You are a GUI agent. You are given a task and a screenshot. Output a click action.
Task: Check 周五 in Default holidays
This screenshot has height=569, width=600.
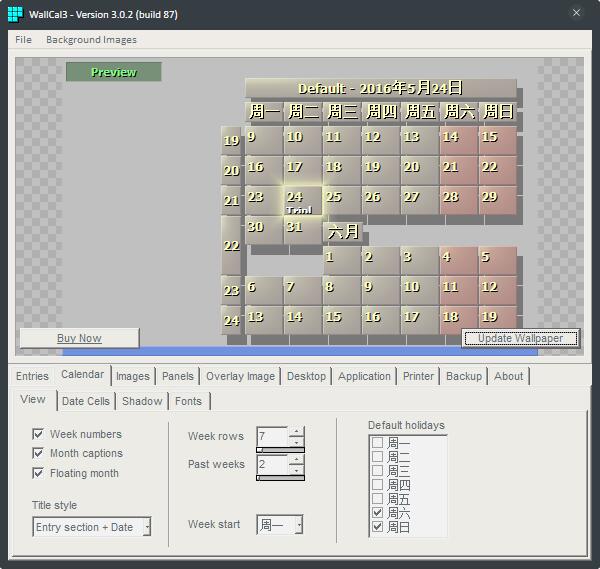(x=377, y=499)
